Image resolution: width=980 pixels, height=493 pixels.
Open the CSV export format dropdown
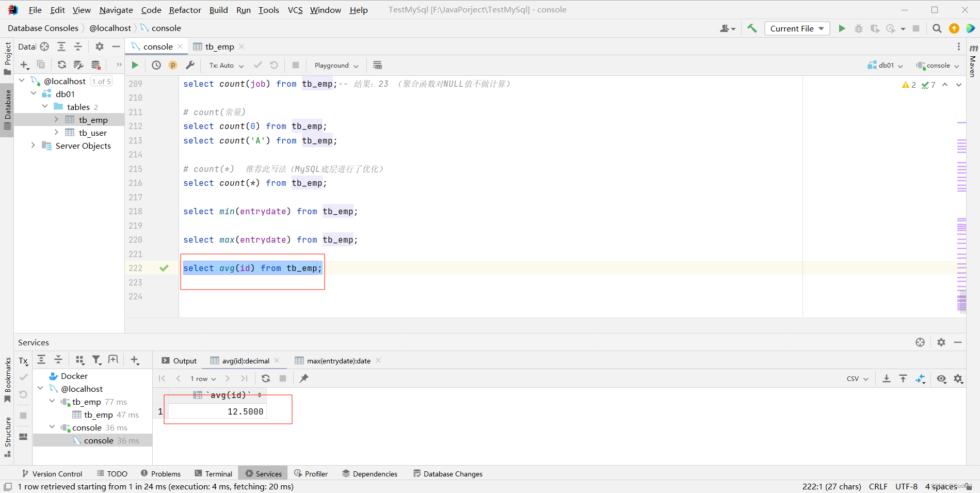pyautogui.click(x=857, y=378)
